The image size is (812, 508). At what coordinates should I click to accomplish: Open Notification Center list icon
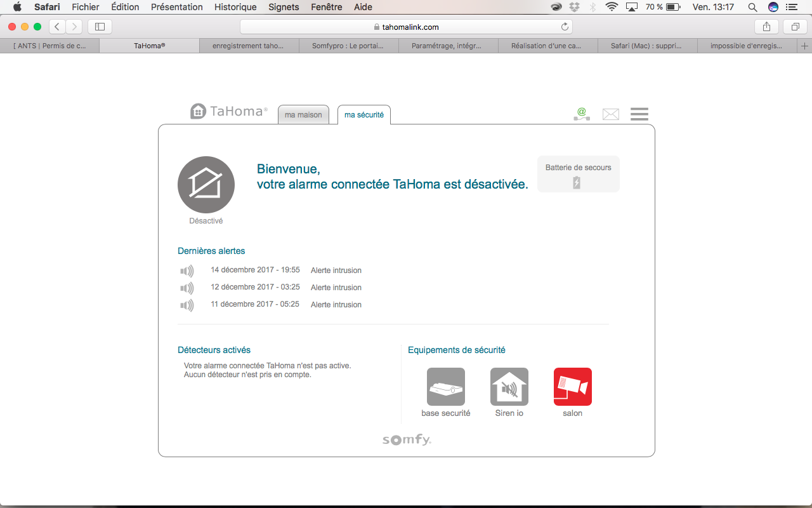(x=790, y=7)
